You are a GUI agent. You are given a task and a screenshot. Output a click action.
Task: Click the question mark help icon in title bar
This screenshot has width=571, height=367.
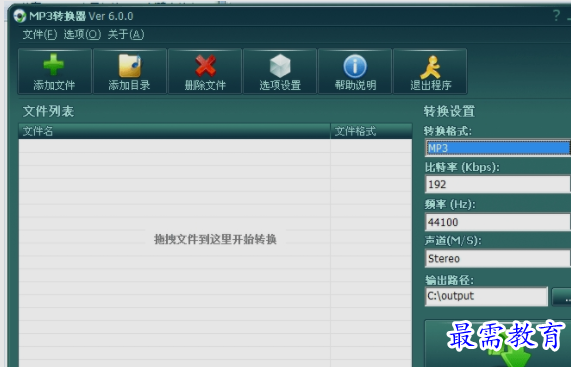(556, 16)
